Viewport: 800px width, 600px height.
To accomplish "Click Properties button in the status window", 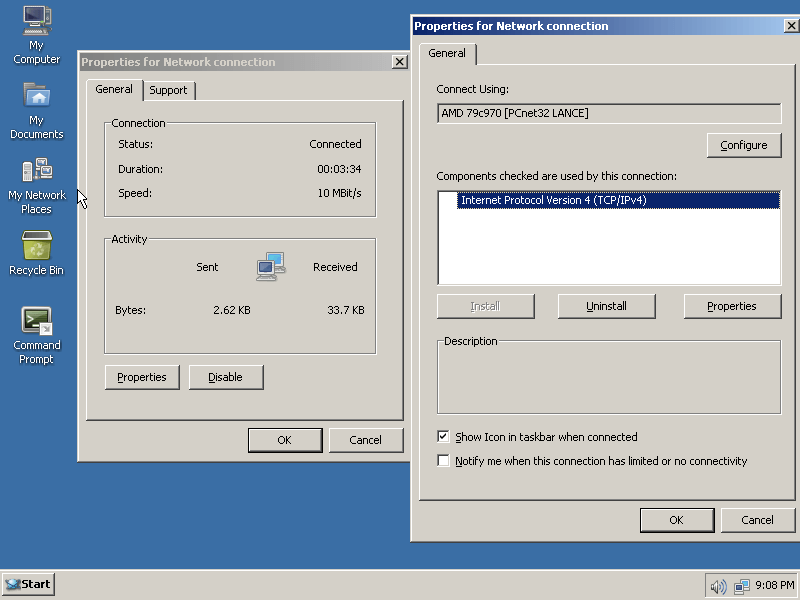I will [x=142, y=377].
